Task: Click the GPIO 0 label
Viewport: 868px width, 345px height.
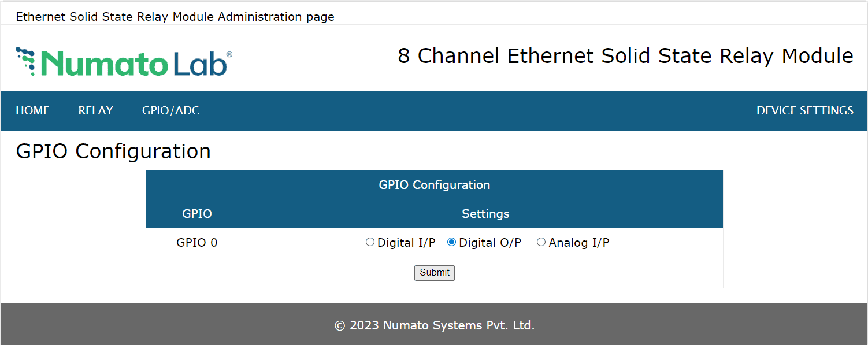Action: [196, 242]
